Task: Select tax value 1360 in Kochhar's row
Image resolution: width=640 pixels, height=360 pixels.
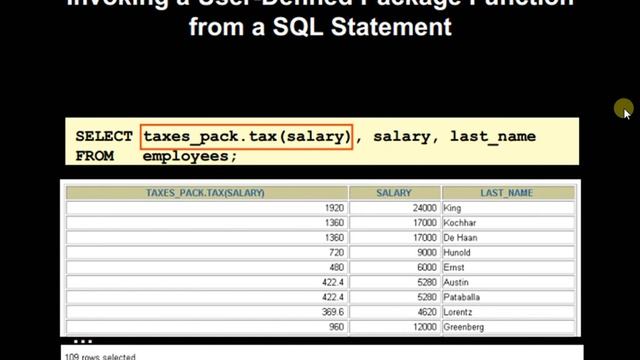Action: [x=334, y=223]
